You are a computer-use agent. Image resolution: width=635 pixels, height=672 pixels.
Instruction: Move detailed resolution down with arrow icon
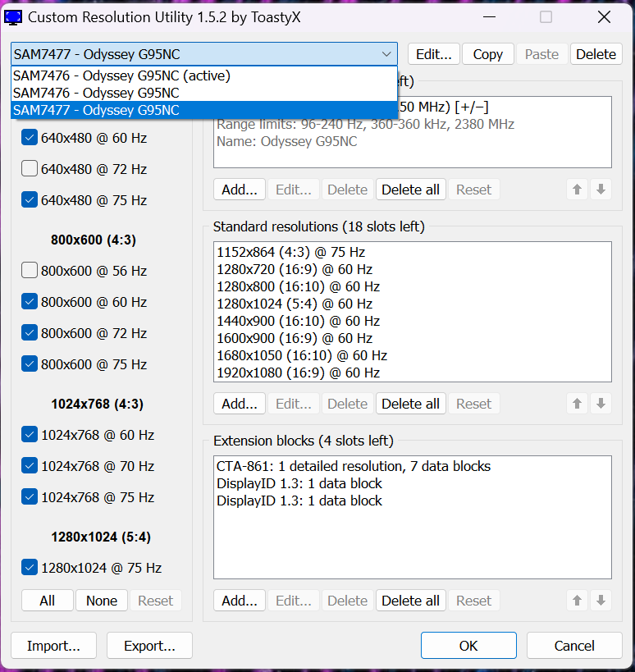(601, 190)
